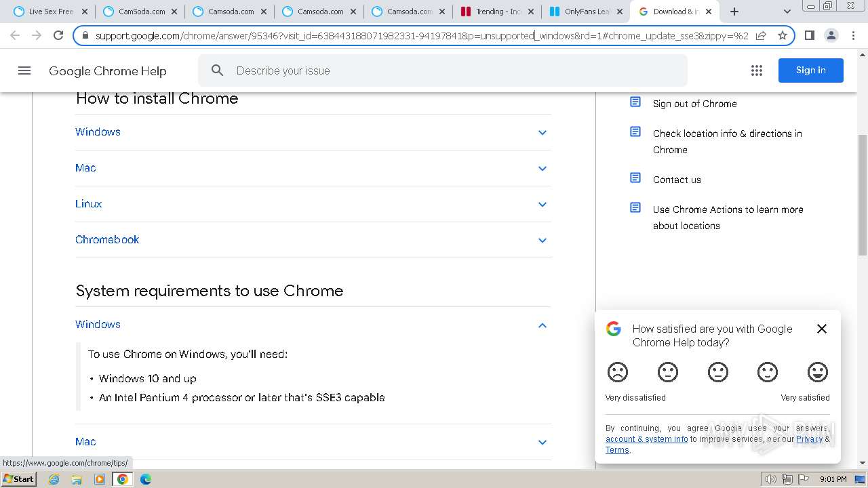The width and height of the screenshot is (868, 488).
Task: Open Contact us link
Action: click(x=677, y=180)
